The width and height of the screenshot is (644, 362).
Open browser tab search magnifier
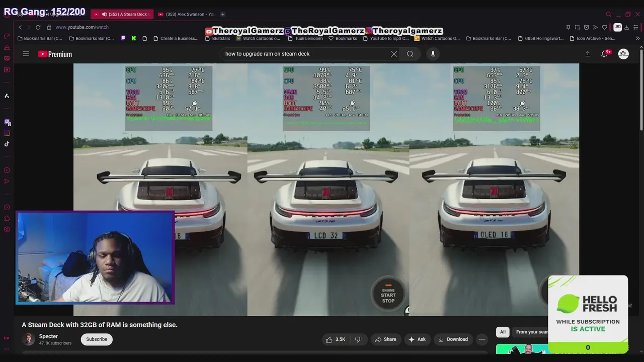[x=608, y=14]
